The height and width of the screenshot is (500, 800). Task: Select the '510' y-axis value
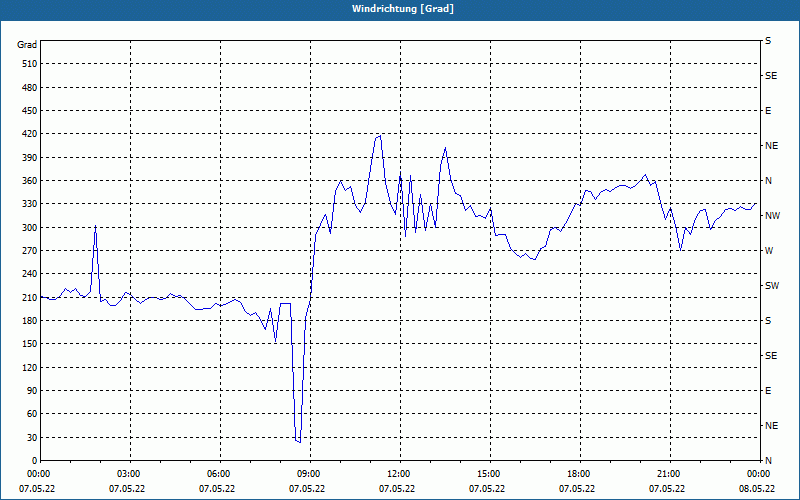pyautogui.click(x=30, y=64)
